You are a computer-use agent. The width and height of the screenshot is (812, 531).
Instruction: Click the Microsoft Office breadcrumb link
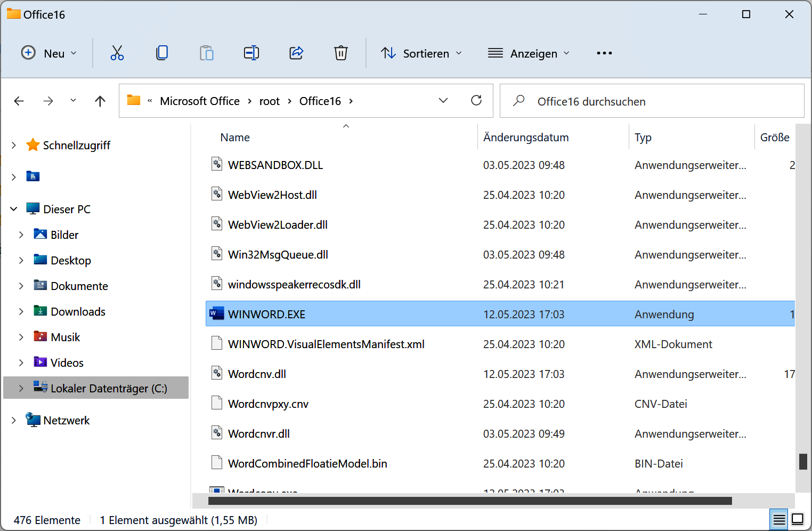click(200, 101)
